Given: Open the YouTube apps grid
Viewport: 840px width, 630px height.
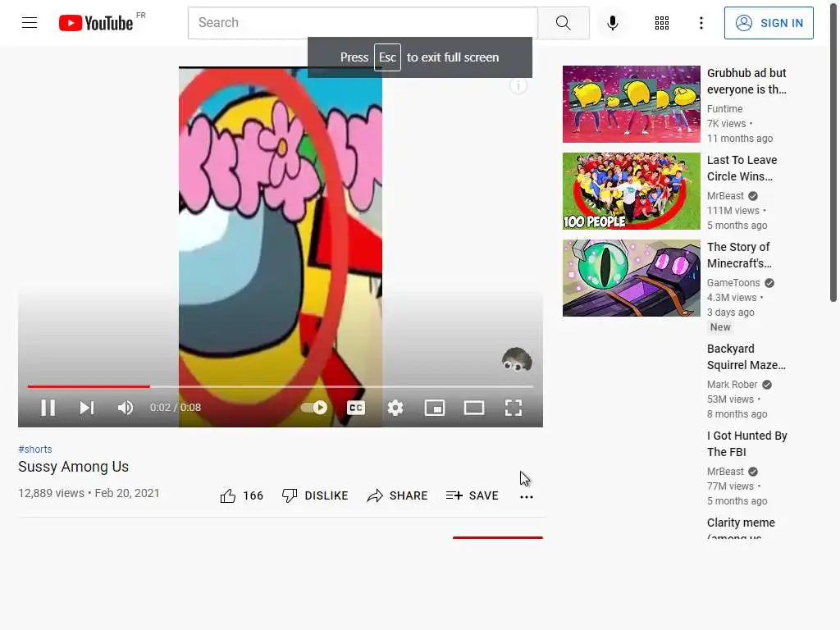Looking at the screenshot, I should pyautogui.click(x=662, y=22).
